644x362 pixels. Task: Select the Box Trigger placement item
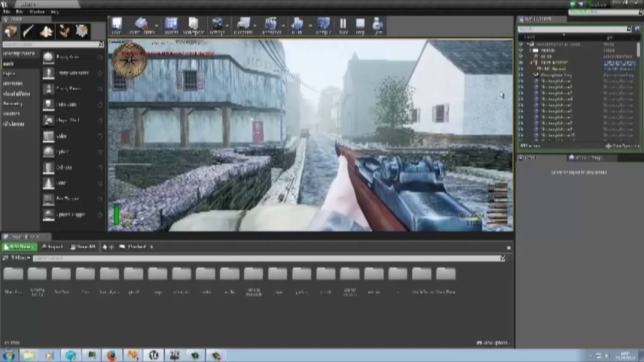pos(73,199)
